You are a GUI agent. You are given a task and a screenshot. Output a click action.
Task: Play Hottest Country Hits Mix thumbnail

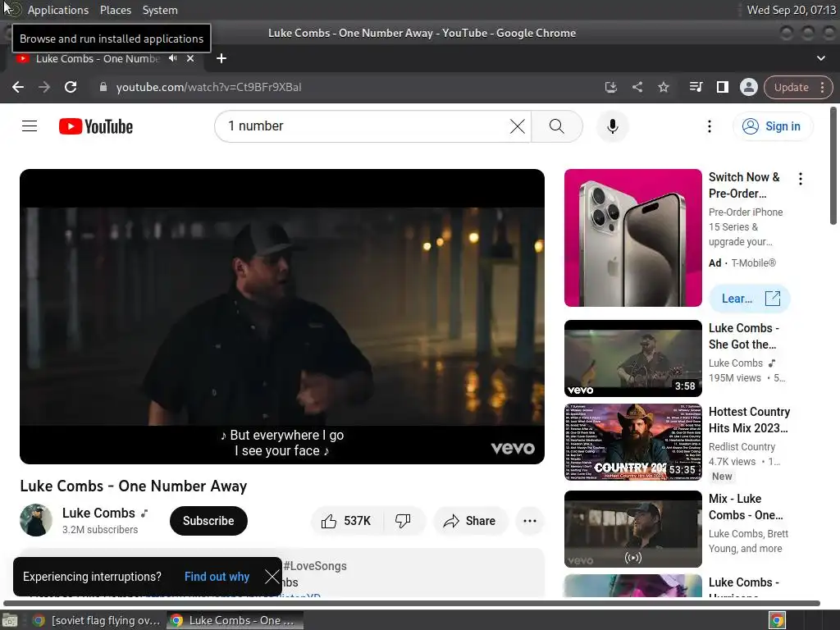(632, 442)
